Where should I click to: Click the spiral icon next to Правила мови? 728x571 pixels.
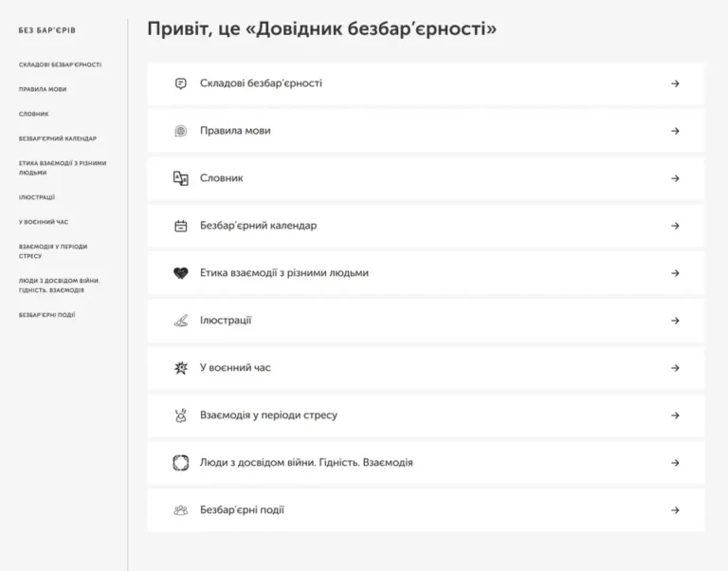181,131
